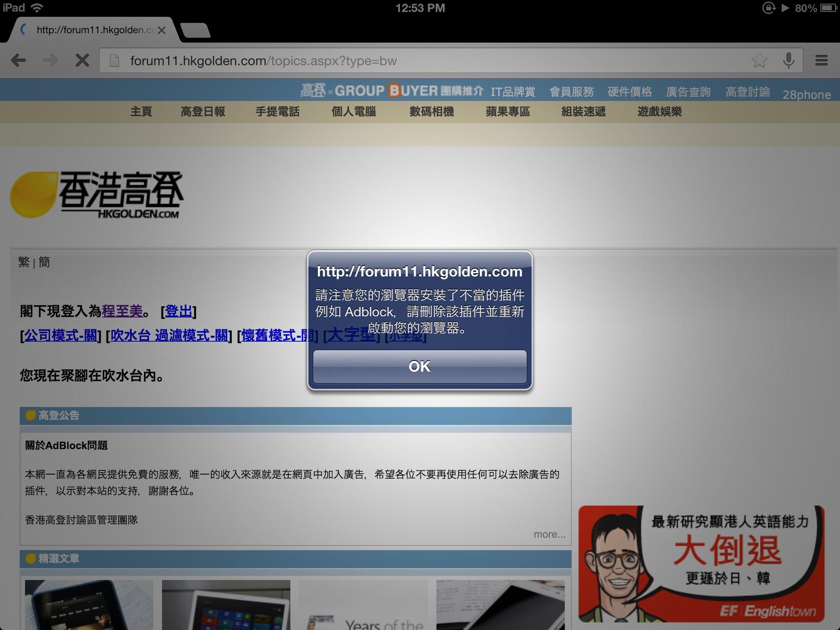Select 大字型 large font link

tap(351, 335)
